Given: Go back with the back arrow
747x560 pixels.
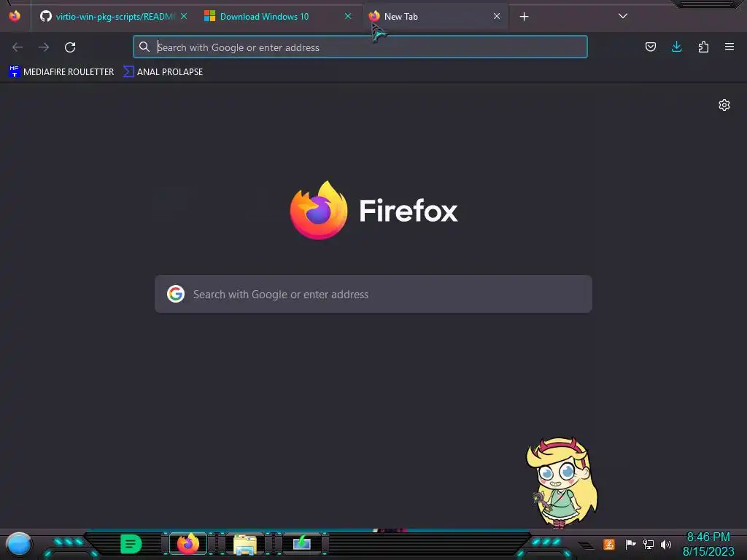Looking at the screenshot, I should (18, 47).
